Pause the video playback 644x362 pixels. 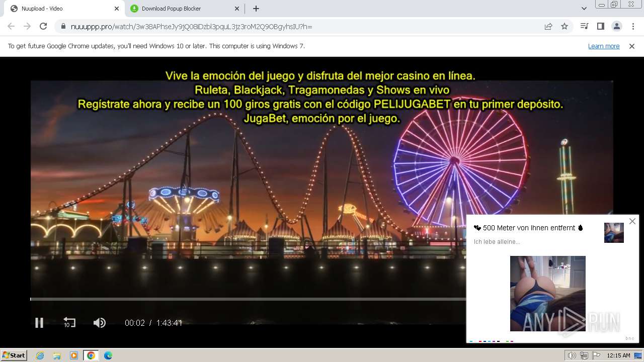coord(39,323)
